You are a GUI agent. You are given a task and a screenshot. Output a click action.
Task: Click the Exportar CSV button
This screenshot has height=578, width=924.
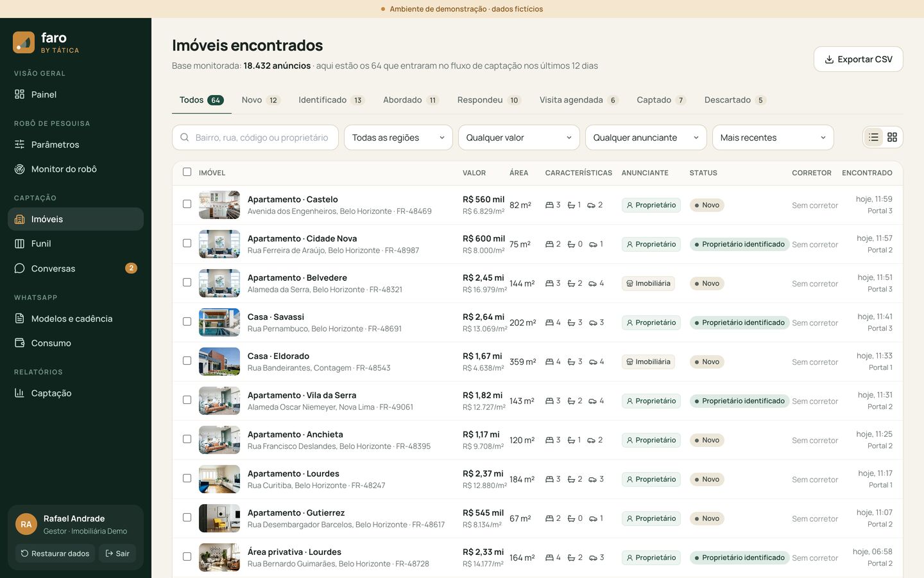coord(859,59)
